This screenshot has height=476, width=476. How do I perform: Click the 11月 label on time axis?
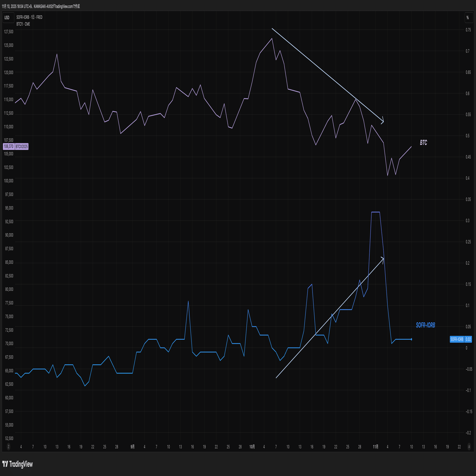pyautogui.click(x=376, y=447)
